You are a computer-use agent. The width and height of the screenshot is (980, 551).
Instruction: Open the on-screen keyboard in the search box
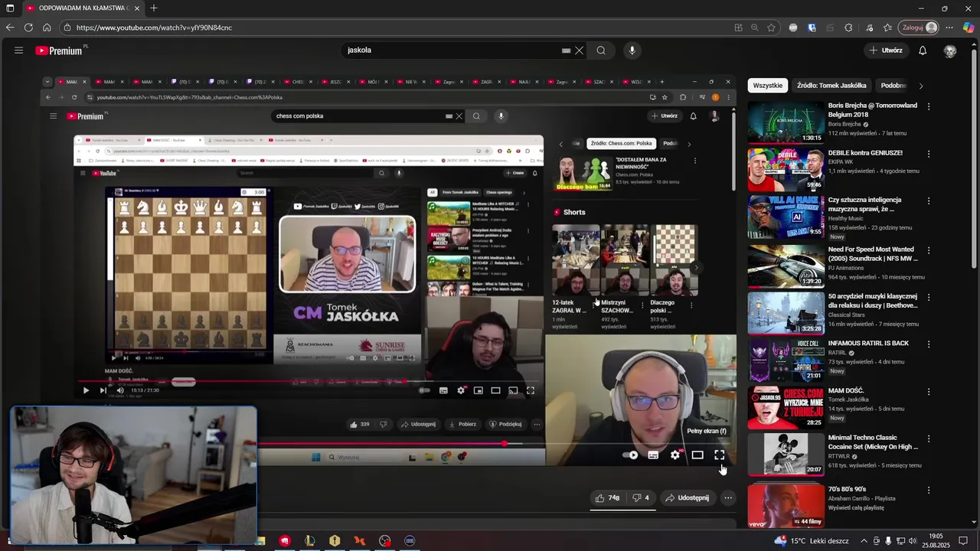click(566, 51)
